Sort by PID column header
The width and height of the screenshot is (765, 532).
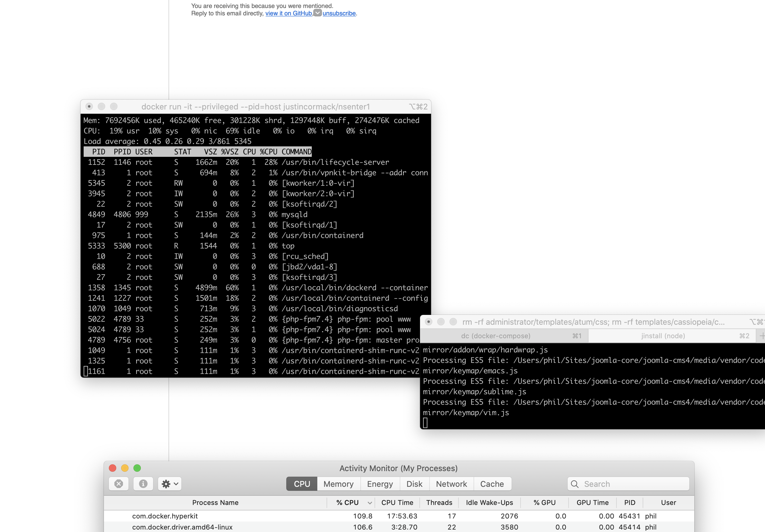click(x=629, y=502)
